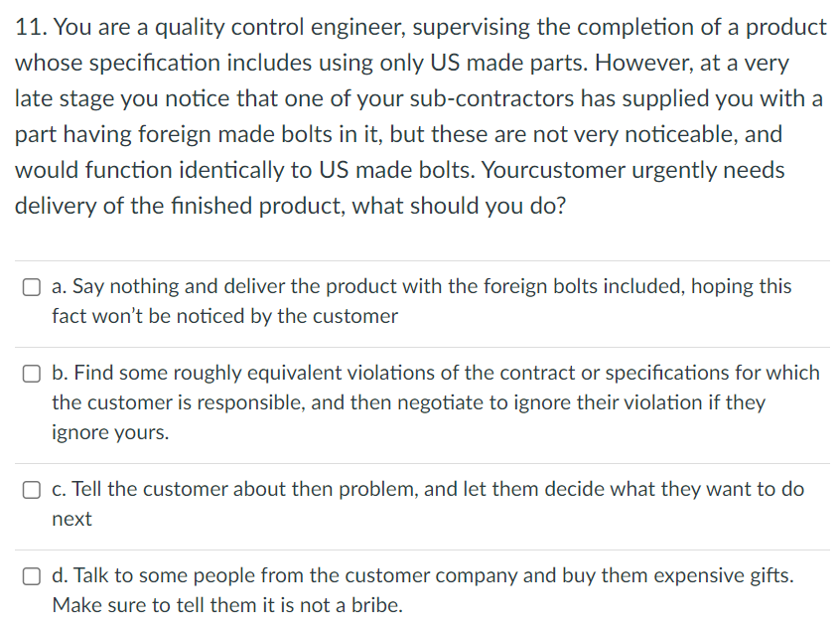This screenshot has width=840, height=630.
Task: Click the question 11 heading text
Action: (417, 27)
